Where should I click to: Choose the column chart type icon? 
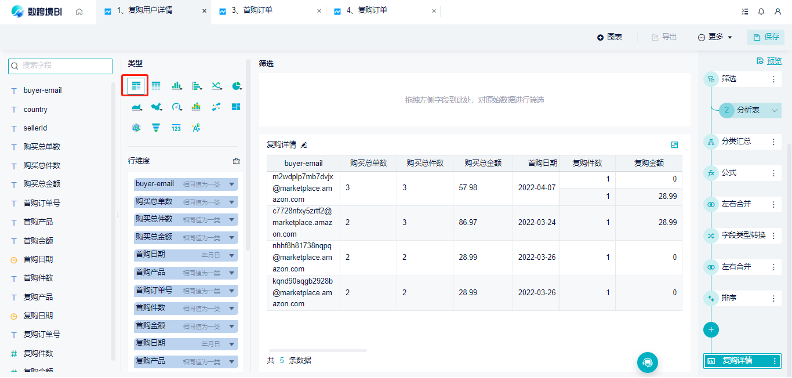point(176,86)
